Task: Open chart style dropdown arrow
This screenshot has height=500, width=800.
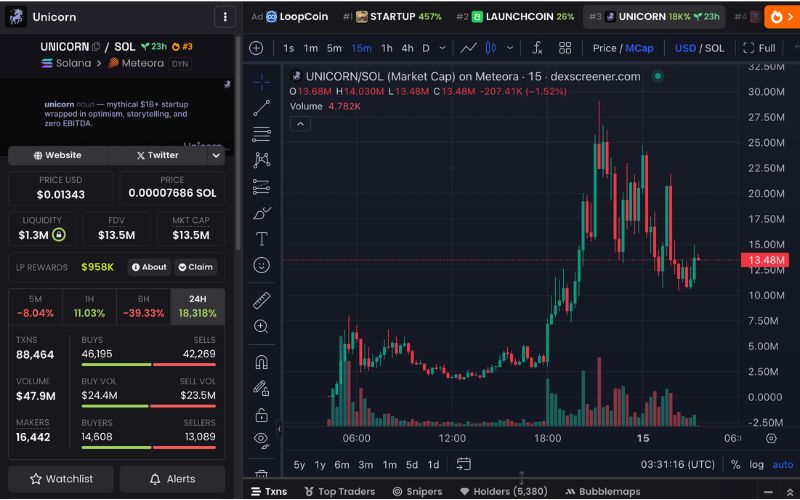Action: point(510,48)
